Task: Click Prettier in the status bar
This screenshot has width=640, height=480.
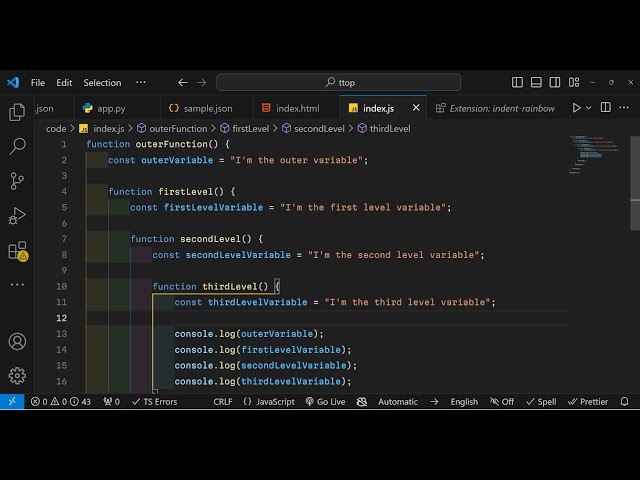Action: click(587, 402)
